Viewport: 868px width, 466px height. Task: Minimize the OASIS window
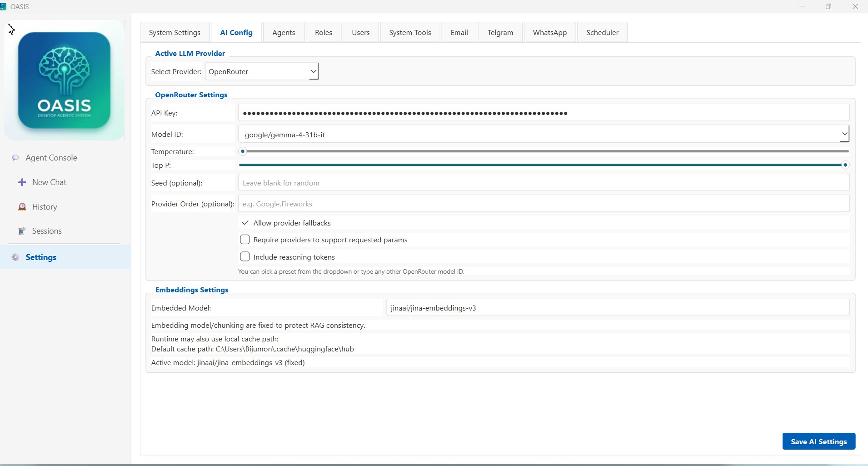click(802, 6)
